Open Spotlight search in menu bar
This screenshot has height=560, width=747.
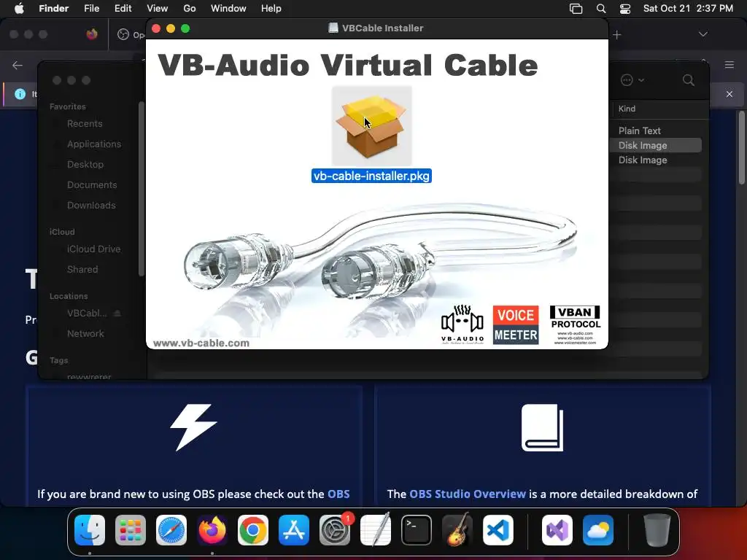pyautogui.click(x=601, y=9)
